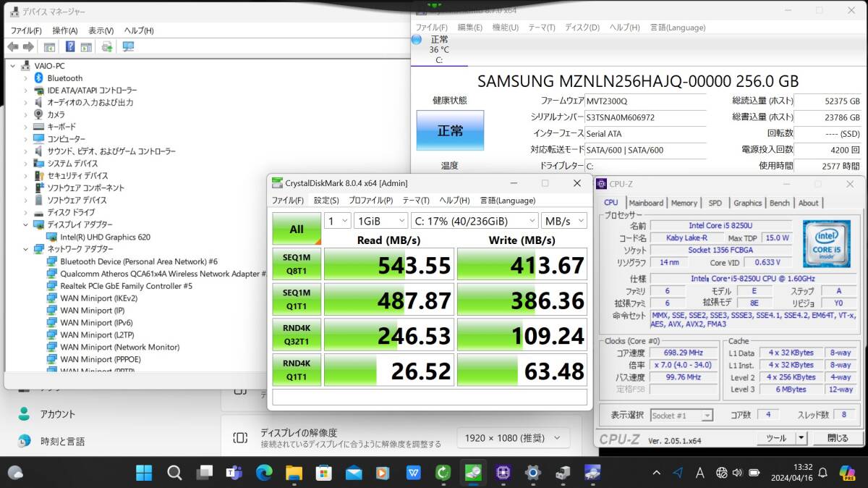868x488 pixels.
Task: Switch to Settings gear icon on taskbar
Action: click(533, 473)
